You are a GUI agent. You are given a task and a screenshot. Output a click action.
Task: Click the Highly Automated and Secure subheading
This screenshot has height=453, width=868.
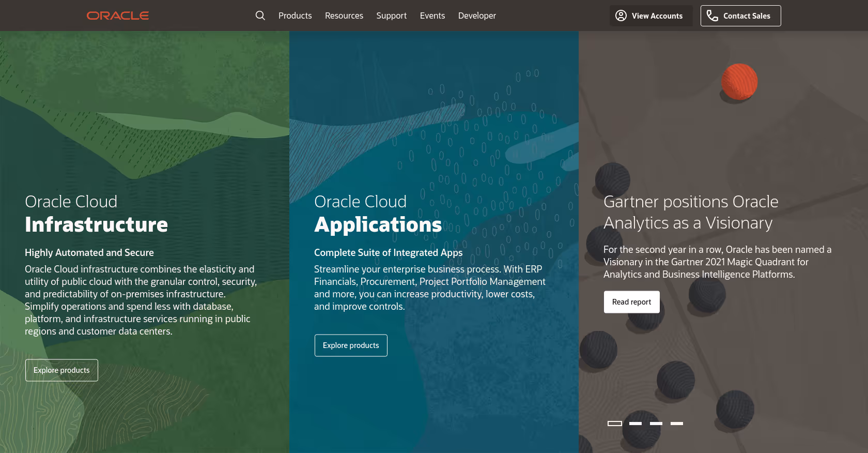89,252
